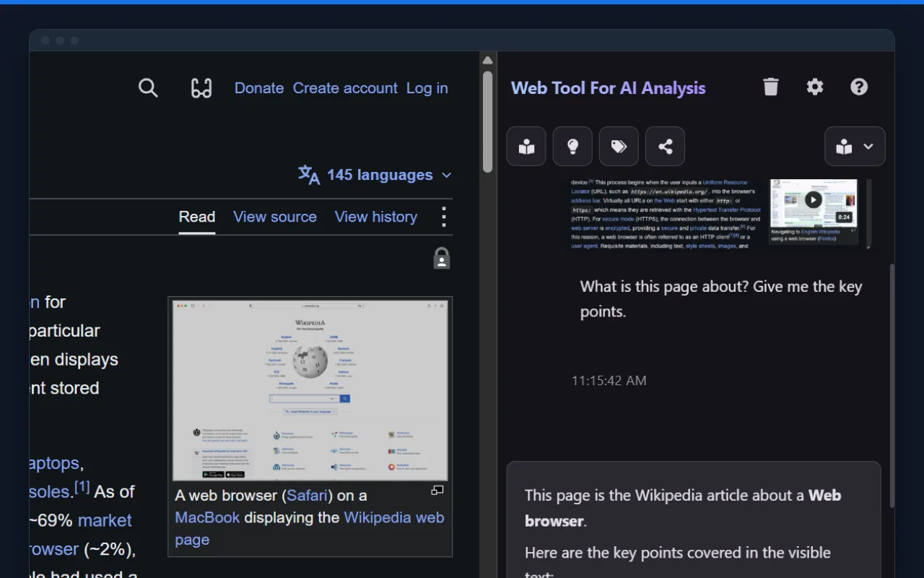Play the video in chat screenshot preview
The width and height of the screenshot is (924, 578).
click(814, 199)
